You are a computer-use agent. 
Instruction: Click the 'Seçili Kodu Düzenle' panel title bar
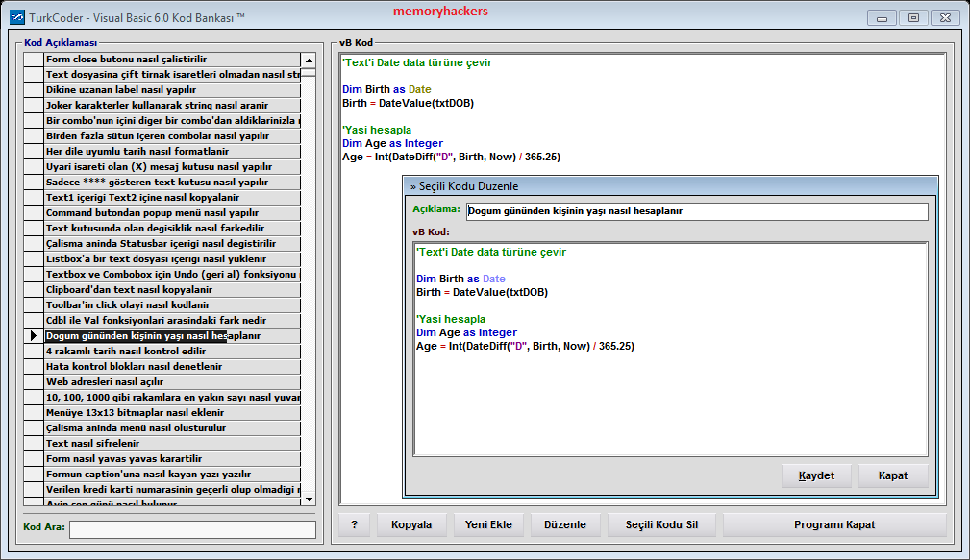(671, 186)
